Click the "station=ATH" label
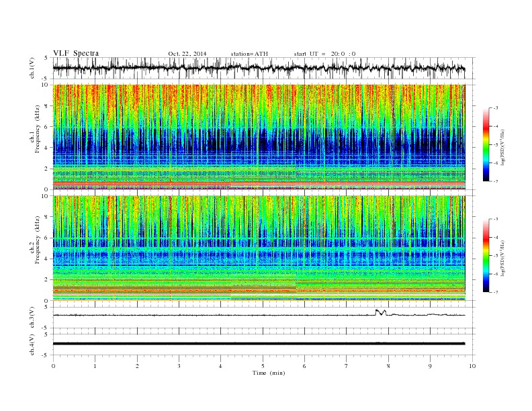532x411 pixels. point(249,54)
